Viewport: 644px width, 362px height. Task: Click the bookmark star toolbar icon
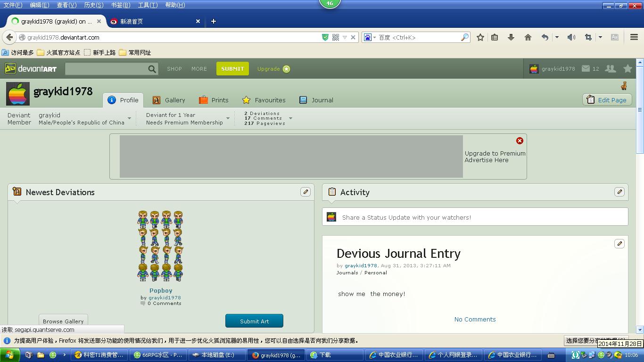pos(480,37)
